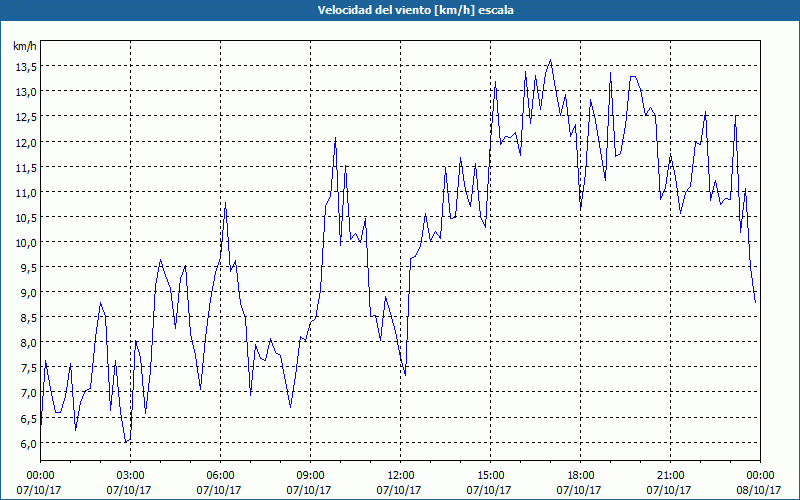The height and width of the screenshot is (500, 800).
Task: Click the 7,0 y-axis label
Action: (x=29, y=393)
